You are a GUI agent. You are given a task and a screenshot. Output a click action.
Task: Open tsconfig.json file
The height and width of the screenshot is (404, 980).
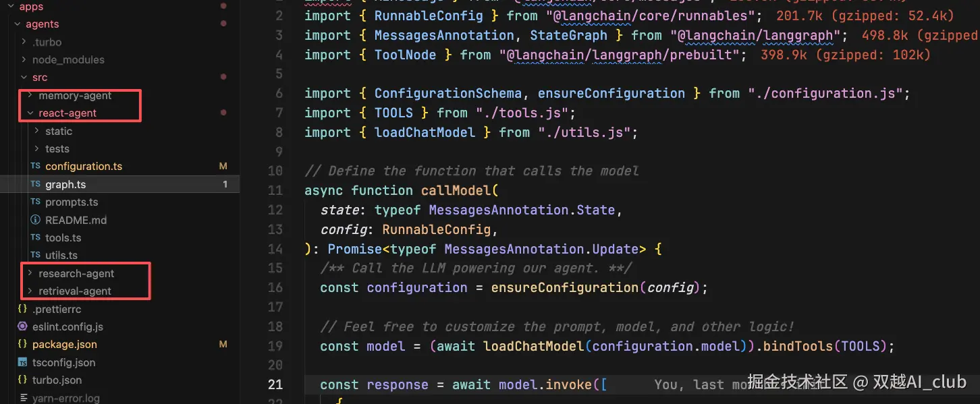pos(64,362)
